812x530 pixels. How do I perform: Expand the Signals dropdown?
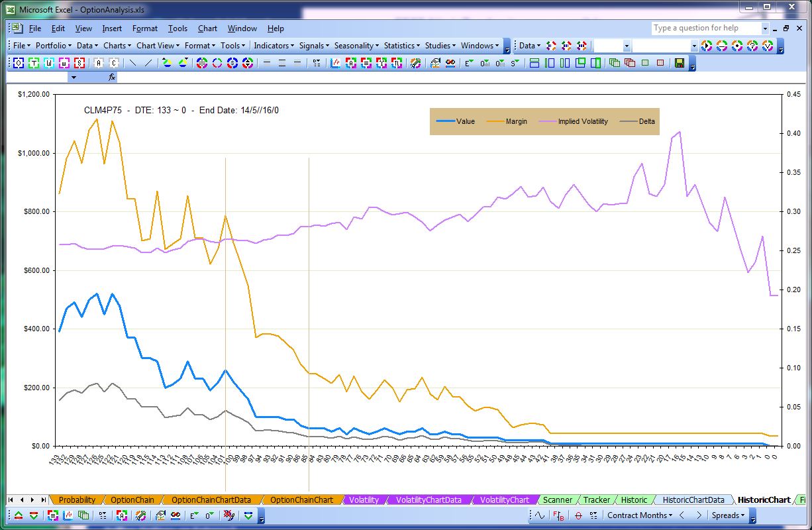pos(314,46)
